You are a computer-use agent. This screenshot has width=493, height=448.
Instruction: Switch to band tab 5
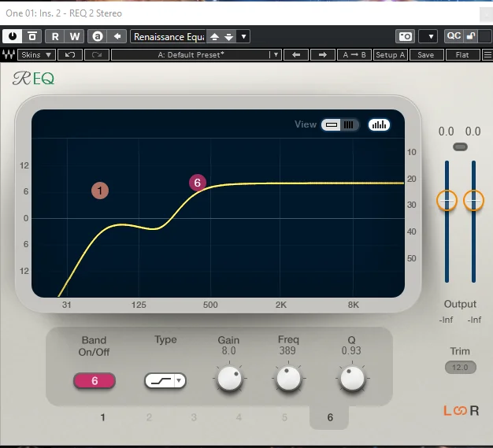pos(284,417)
